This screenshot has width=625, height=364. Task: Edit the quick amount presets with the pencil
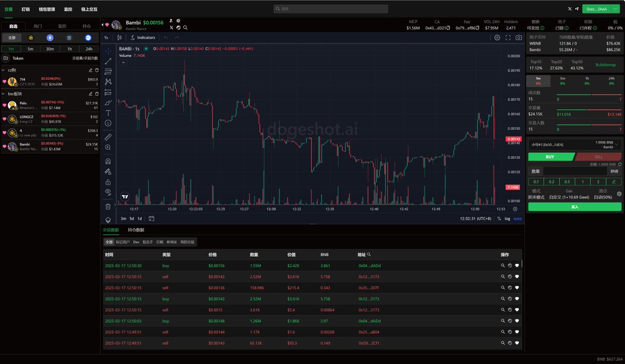(614, 182)
